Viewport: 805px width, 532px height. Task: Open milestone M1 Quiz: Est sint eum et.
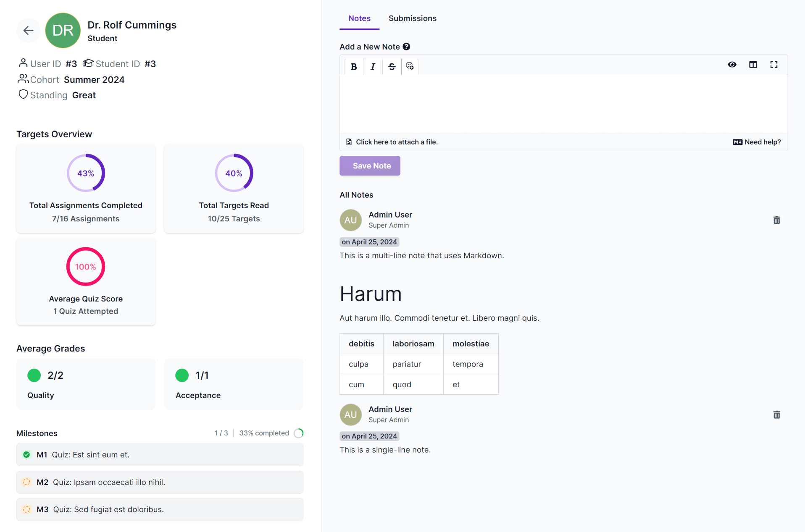click(x=160, y=455)
